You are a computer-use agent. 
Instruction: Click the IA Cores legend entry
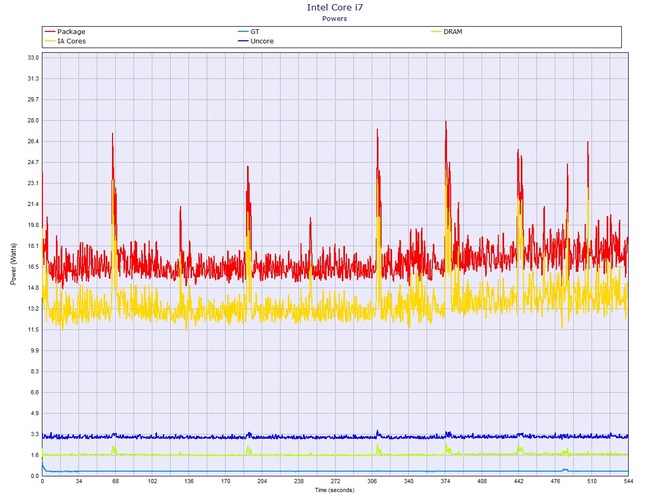click(x=65, y=41)
